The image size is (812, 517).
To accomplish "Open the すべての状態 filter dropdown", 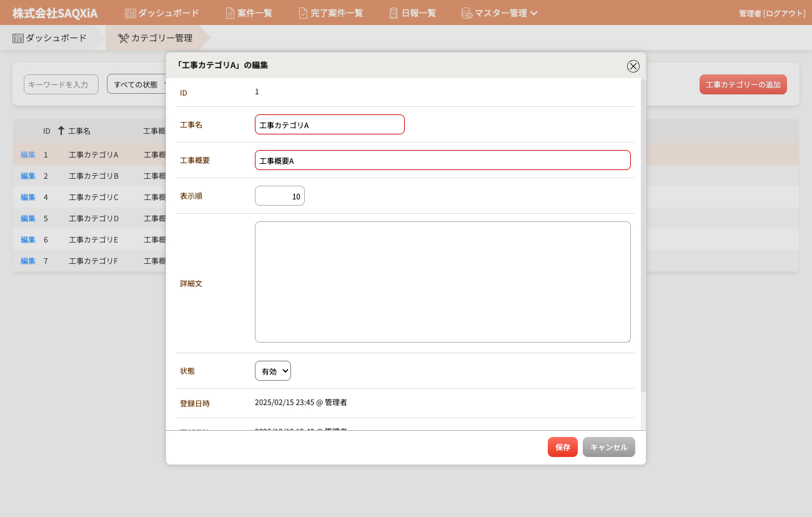I will click(137, 84).
